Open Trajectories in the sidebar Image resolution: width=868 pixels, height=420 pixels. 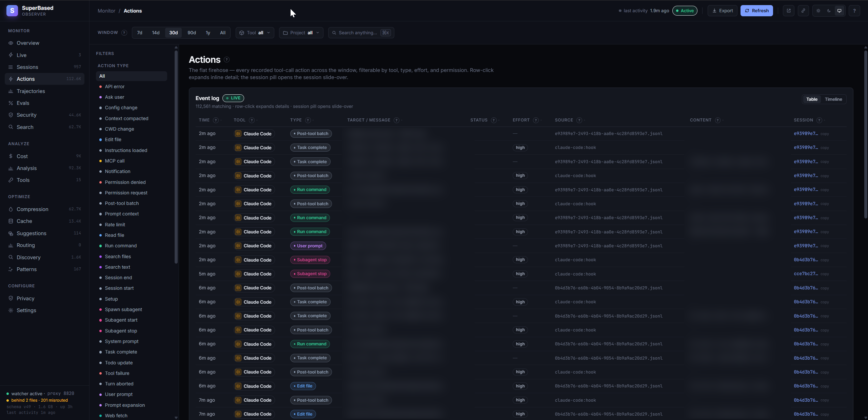click(44, 91)
